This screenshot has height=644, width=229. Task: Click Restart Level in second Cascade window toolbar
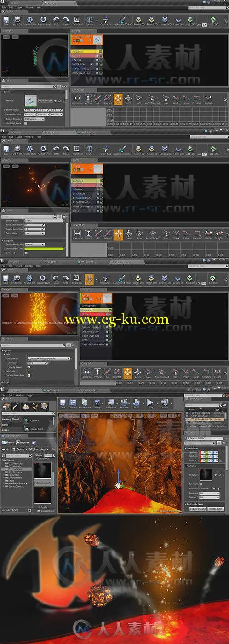[43, 149]
